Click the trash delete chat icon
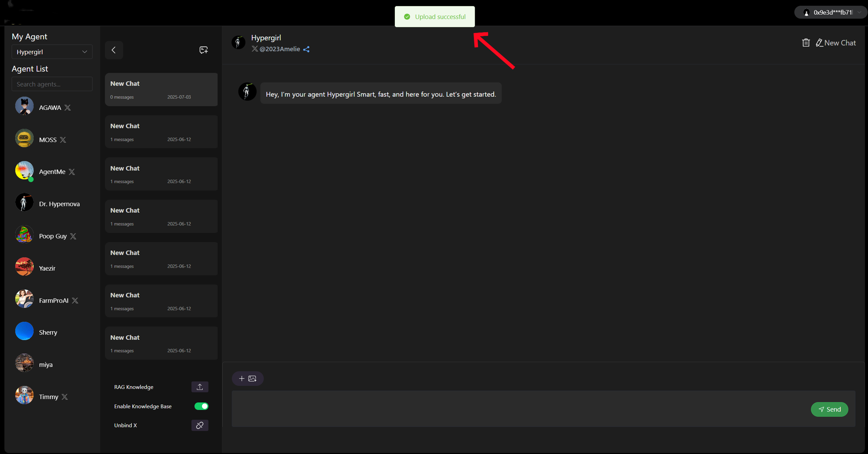The height and width of the screenshot is (454, 868). [805, 43]
